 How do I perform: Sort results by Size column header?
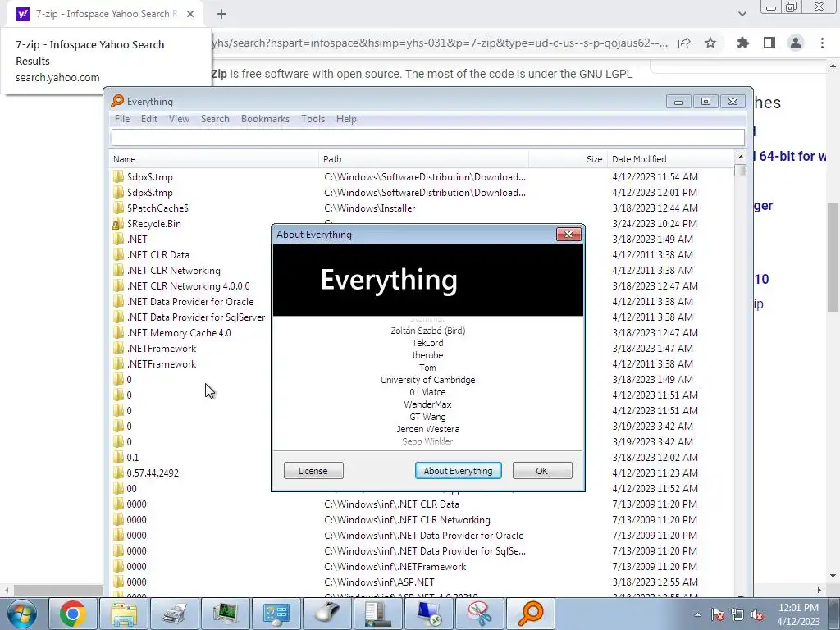(568, 159)
